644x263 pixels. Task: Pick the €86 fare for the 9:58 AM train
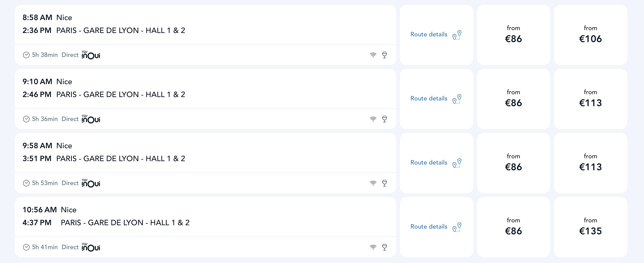point(513,163)
